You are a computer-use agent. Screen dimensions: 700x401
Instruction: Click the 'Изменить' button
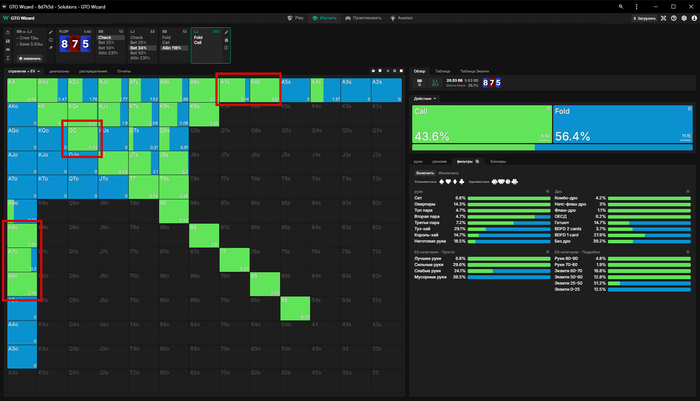pos(30,59)
